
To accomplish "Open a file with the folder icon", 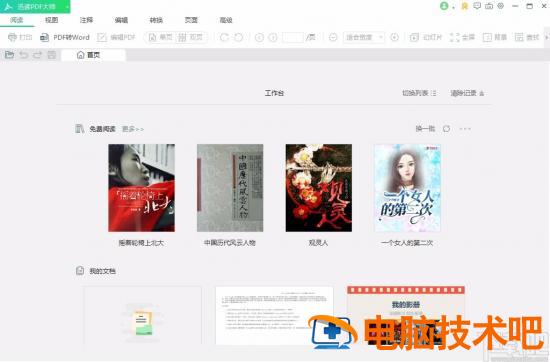I will (x=9, y=55).
